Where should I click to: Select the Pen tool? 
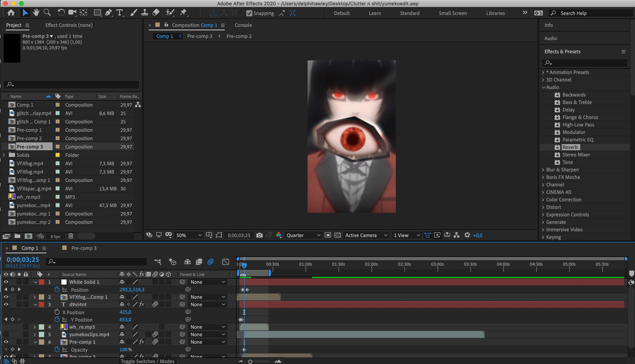(x=109, y=13)
